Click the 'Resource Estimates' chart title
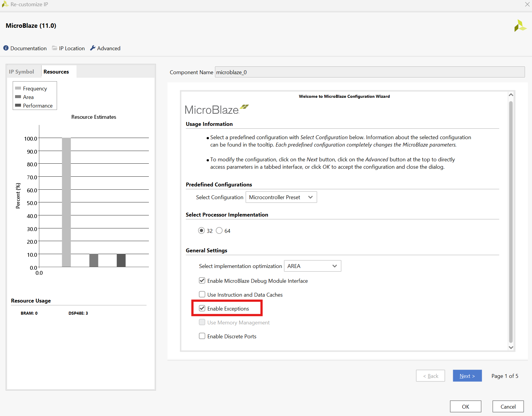 click(94, 117)
